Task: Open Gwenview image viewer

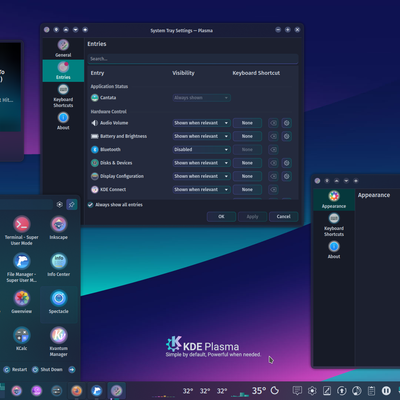Action: (22, 302)
